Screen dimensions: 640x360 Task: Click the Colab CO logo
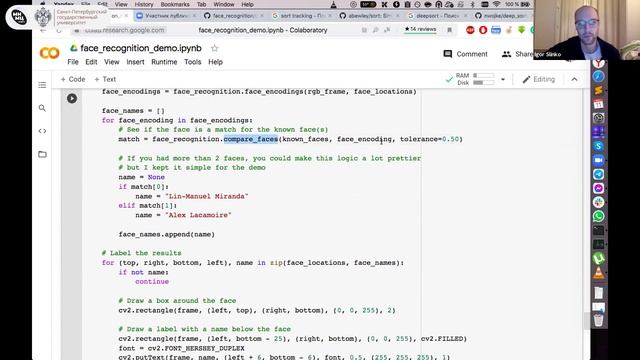click(49, 53)
